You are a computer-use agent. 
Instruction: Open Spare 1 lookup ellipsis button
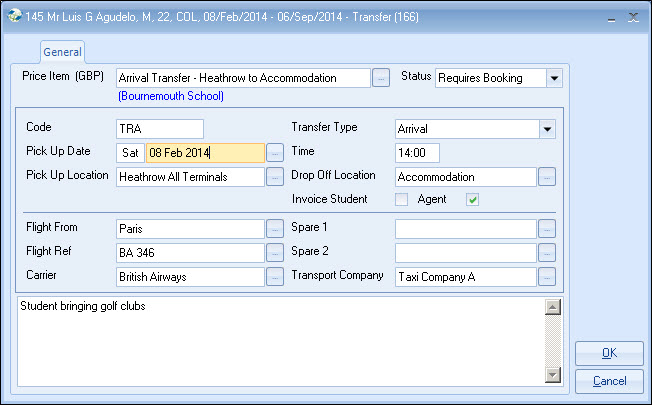[546, 229]
